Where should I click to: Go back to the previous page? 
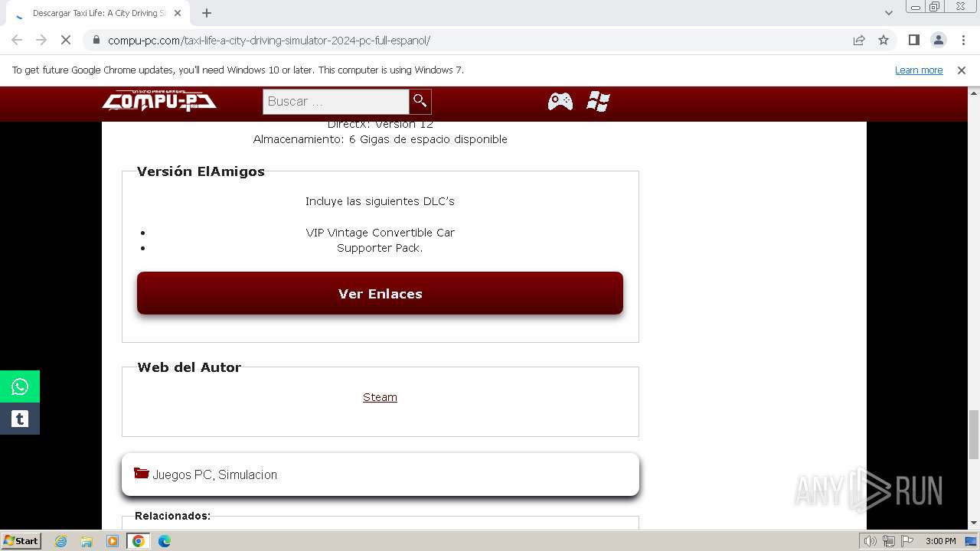17,40
